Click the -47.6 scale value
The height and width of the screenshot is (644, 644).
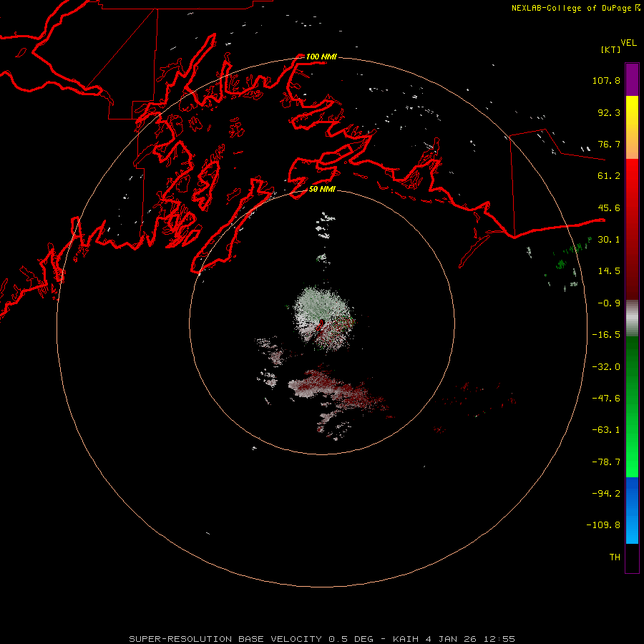point(606,399)
